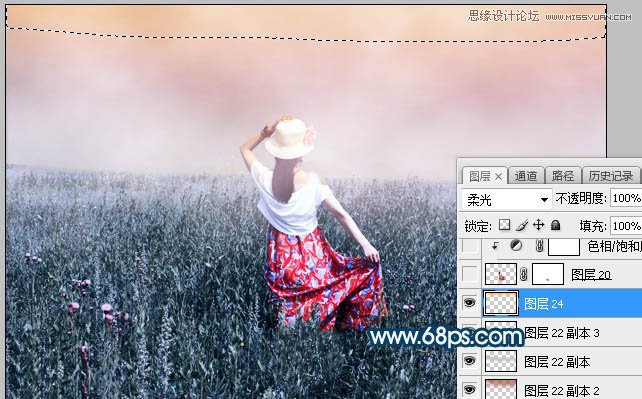This screenshot has width=642, height=399.
Task: Switch to the 历史记录 tab
Action: coord(610,176)
